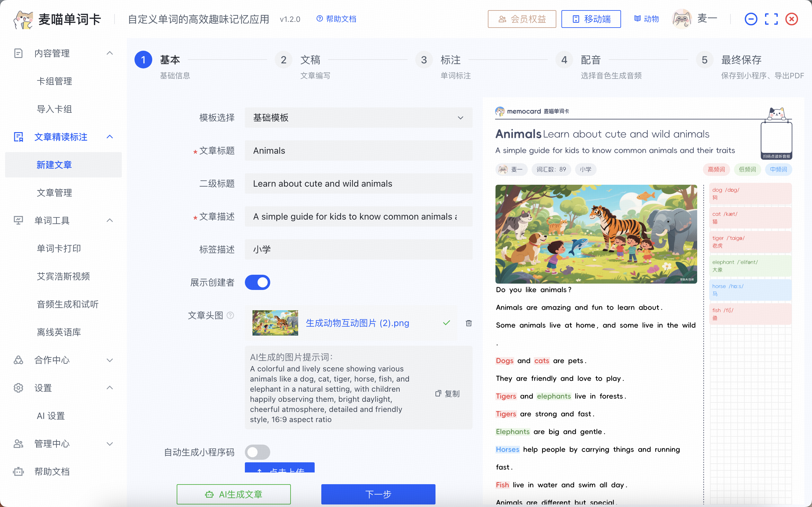Click the 合作中心 sidebar icon
Image resolution: width=812 pixels, height=507 pixels.
(18, 360)
